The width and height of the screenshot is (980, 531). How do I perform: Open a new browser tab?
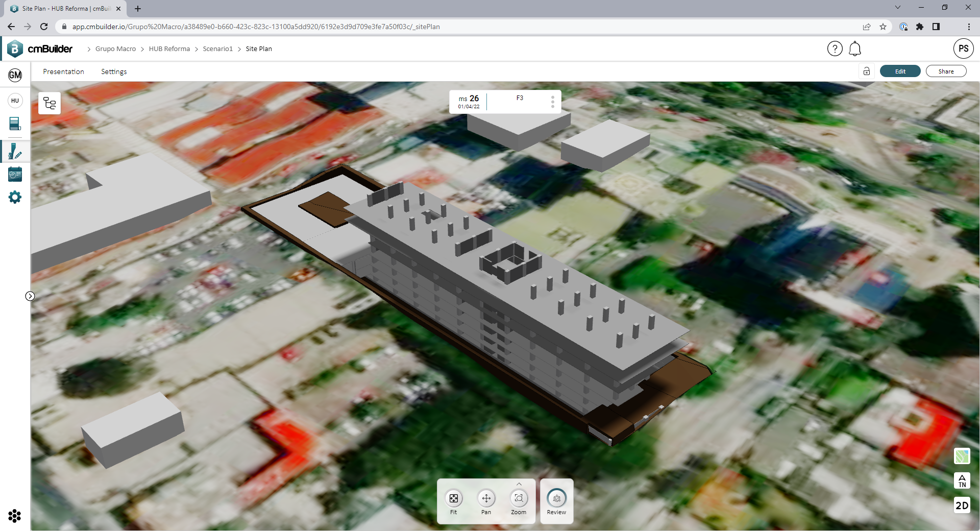tap(138, 9)
